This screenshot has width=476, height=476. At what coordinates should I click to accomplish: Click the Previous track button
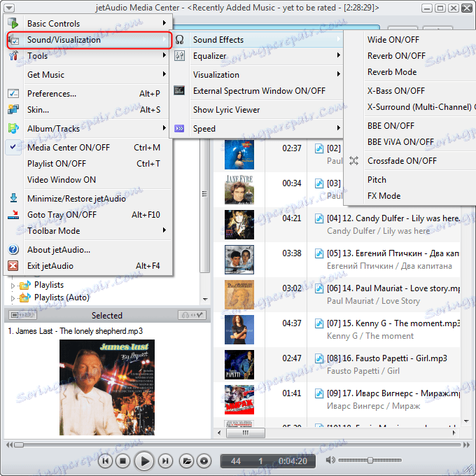pyautogui.click(x=105, y=461)
